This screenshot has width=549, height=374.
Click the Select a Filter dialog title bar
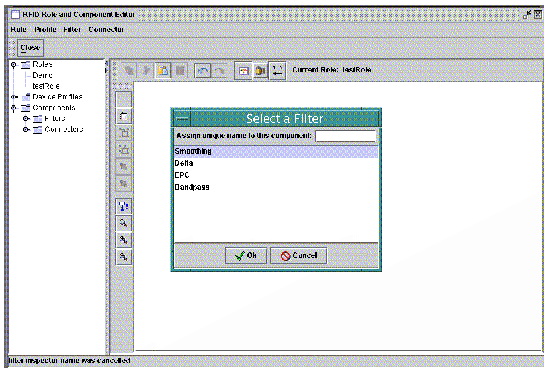click(x=284, y=119)
